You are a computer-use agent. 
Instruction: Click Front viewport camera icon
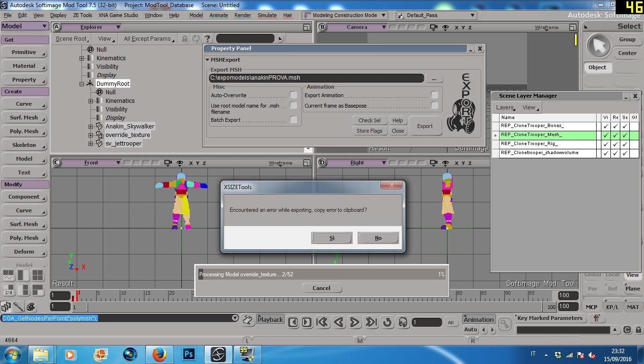pos(168,163)
